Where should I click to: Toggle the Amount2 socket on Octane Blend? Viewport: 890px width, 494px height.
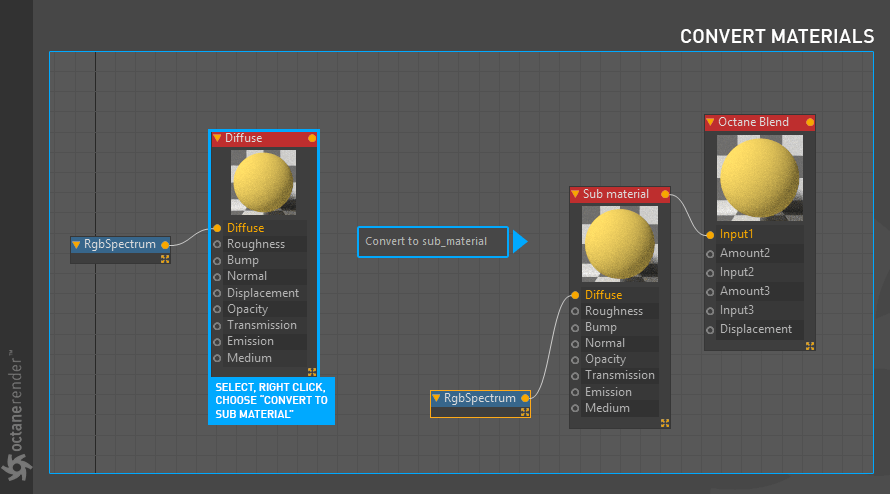(x=710, y=254)
